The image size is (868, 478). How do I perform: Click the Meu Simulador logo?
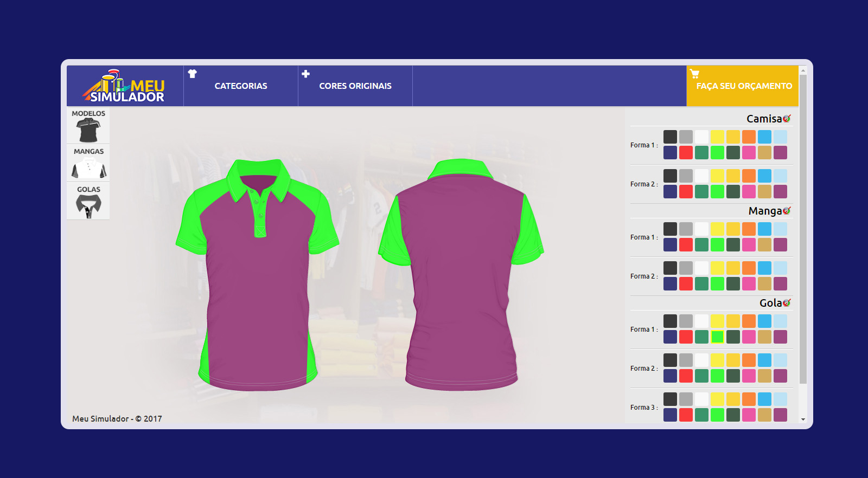tap(124, 86)
